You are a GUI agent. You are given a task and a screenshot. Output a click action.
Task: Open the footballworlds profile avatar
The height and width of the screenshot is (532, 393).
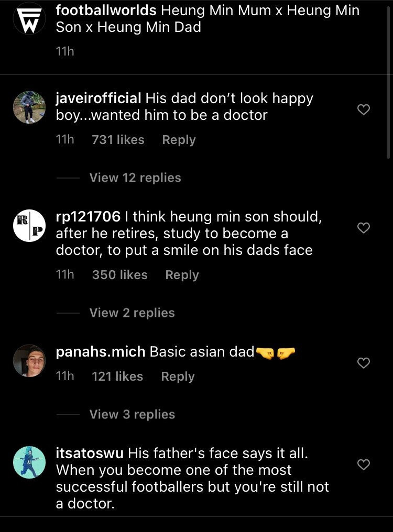(29, 19)
